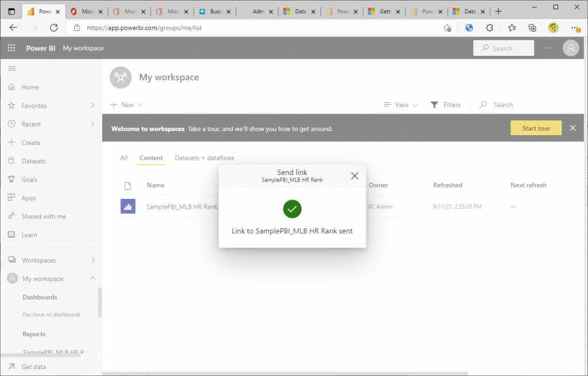Go back with browser back arrow

coord(13,28)
